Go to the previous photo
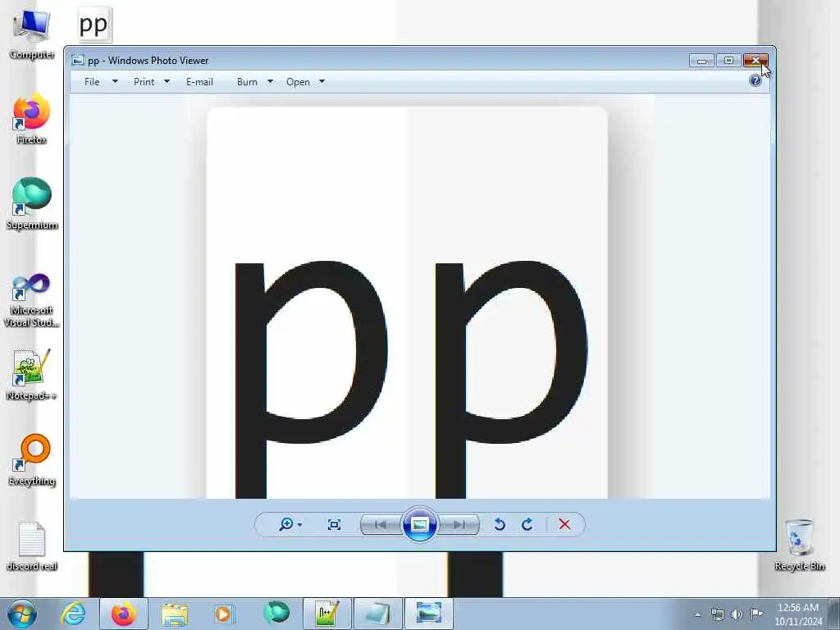840x630 pixels. point(381,524)
